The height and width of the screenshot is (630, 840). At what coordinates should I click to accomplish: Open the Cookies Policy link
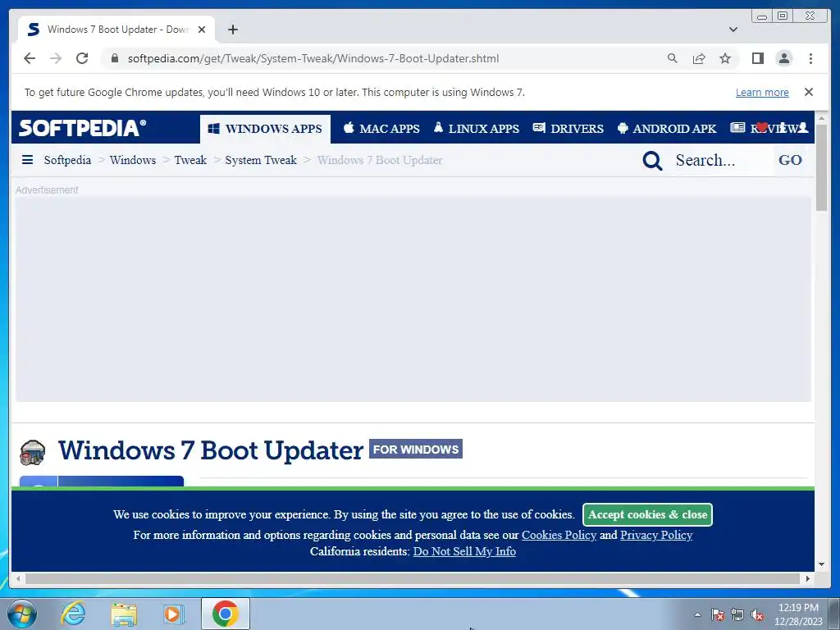[559, 535]
